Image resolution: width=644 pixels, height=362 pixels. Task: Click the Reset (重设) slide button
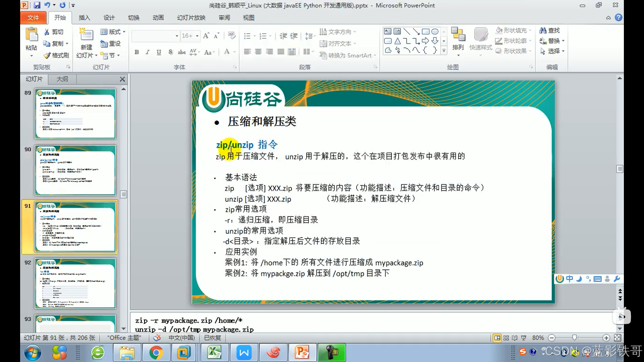click(111, 44)
